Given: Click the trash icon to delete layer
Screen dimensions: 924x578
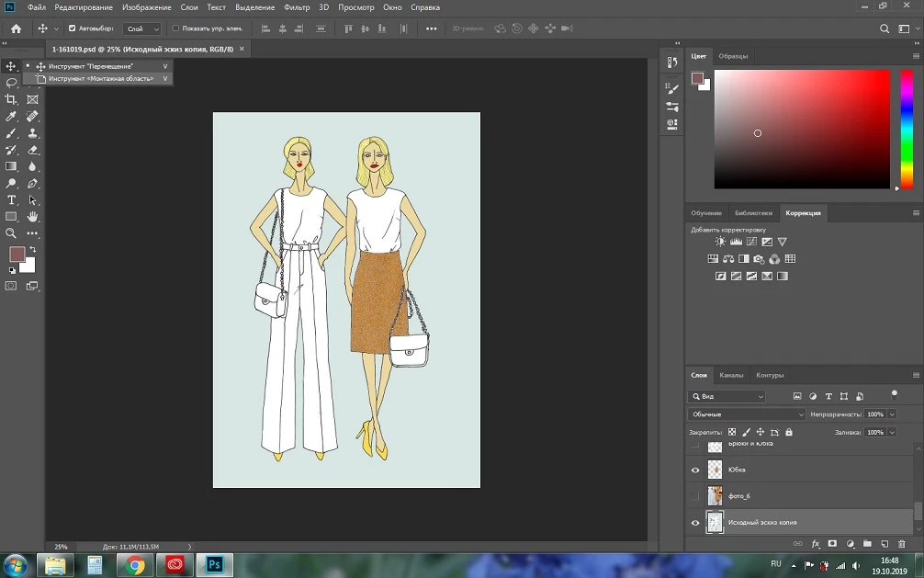Looking at the screenshot, I should [x=901, y=544].
